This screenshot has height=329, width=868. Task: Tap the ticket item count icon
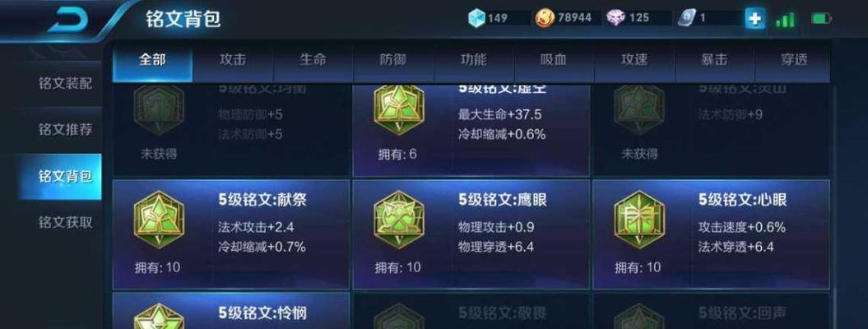pos(686,18)
